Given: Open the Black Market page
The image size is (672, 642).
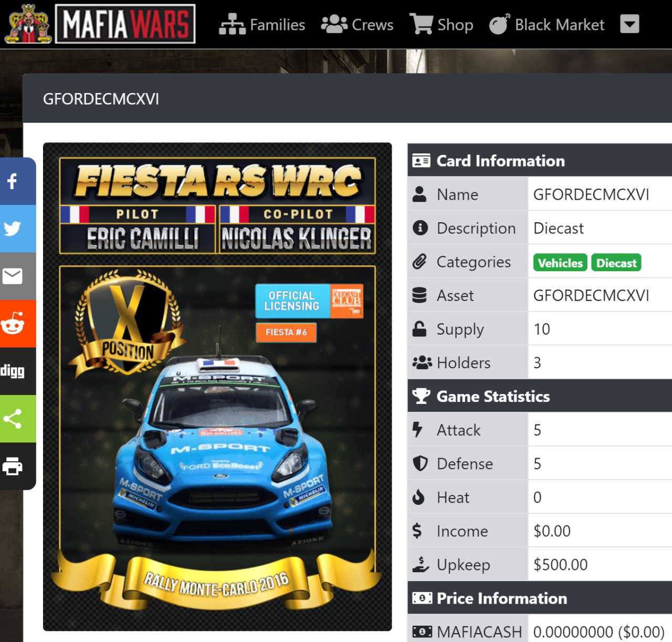Looking at the screenshot, I should pos(547,25).
